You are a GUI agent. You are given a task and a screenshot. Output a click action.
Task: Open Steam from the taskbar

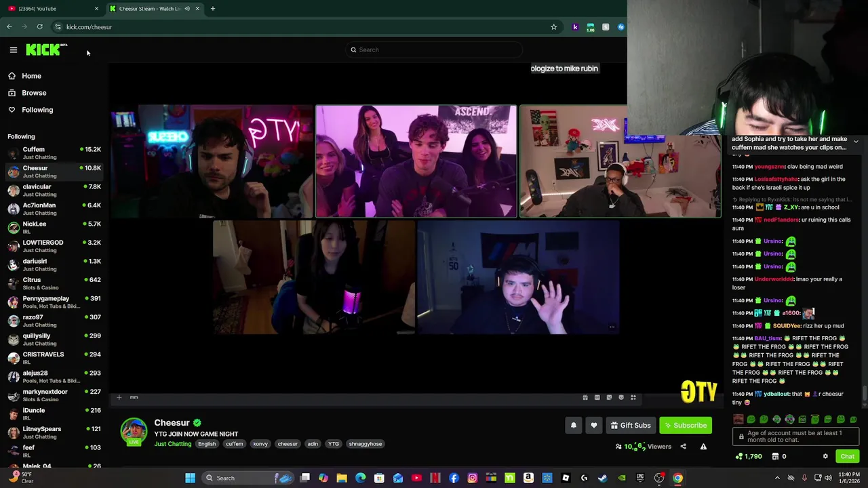point(602,478)
